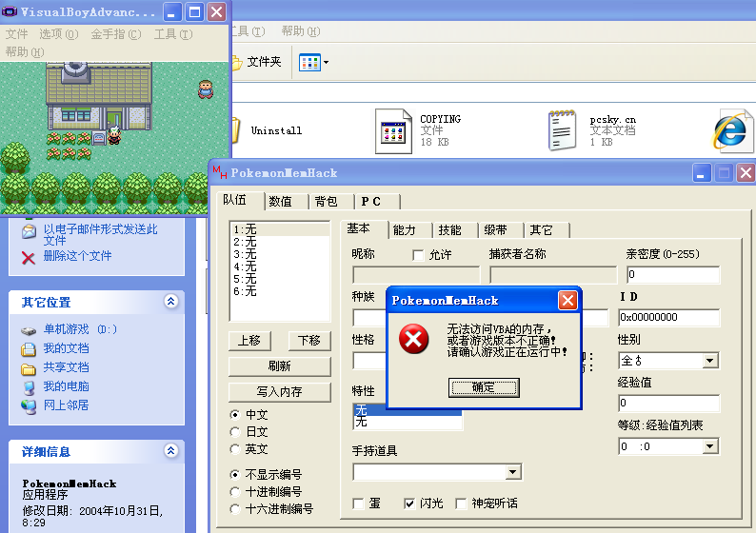This screenshot has width=756, height=533.
Task: Select the 日文 language radio button
Action: (235, 432)
